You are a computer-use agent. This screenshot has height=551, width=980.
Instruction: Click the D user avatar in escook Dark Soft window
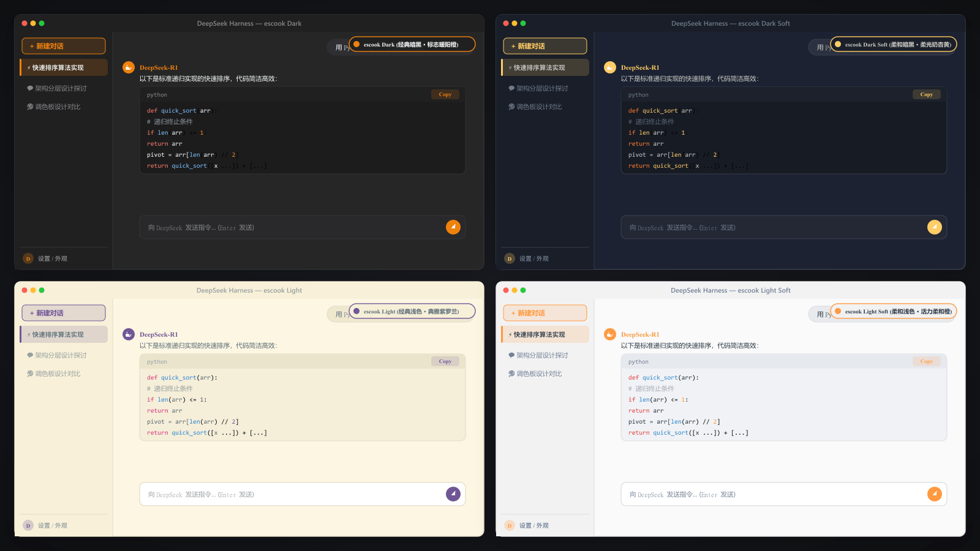point(510,258)
